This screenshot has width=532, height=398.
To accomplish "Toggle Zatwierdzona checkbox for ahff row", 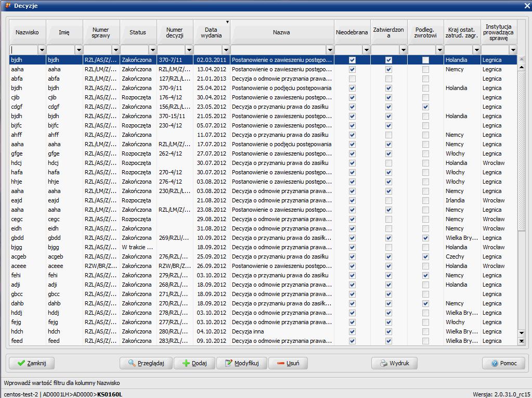I will click(388, 135).
